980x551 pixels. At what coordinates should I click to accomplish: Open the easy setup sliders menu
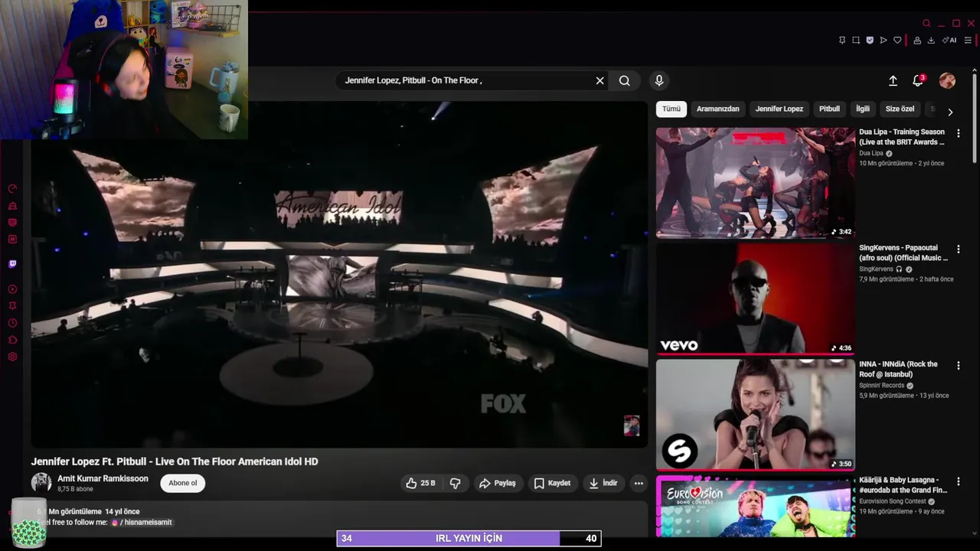(x=968, y=41)
